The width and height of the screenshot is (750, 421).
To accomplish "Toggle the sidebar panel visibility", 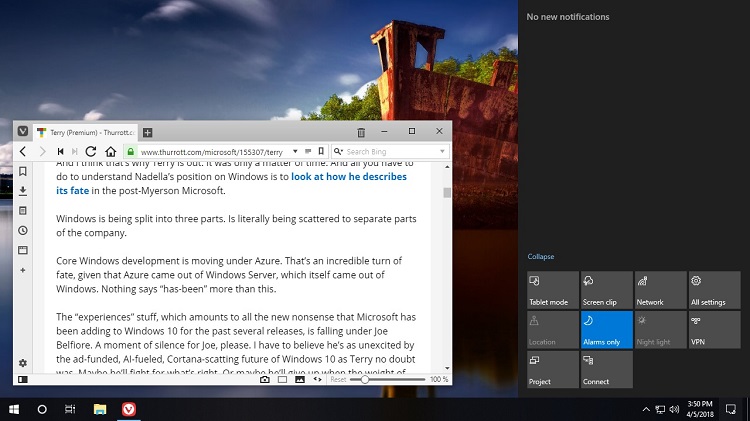I will click(x=23, y=379).
